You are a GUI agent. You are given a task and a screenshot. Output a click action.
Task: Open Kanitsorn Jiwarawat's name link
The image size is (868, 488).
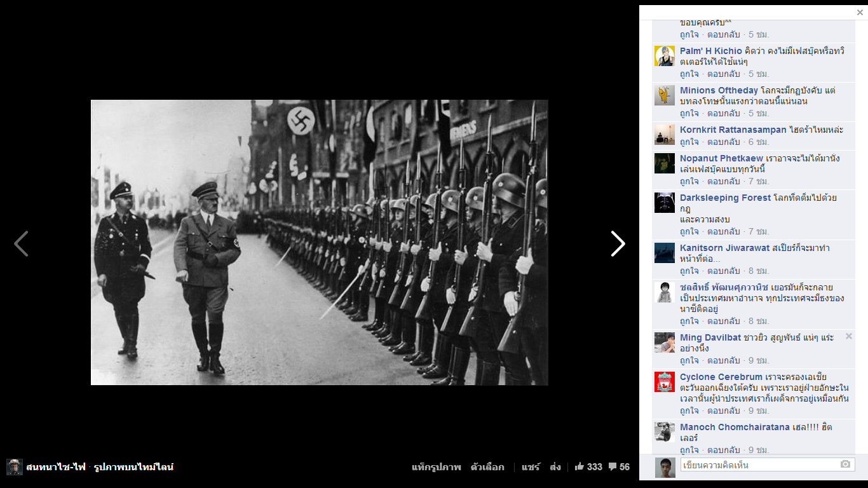725,248
